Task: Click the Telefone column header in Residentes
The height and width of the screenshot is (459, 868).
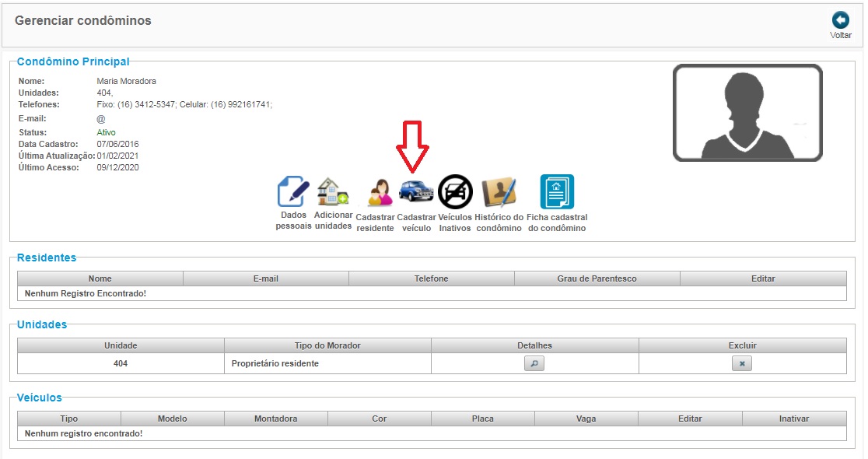Action: [x=431, y=279]
